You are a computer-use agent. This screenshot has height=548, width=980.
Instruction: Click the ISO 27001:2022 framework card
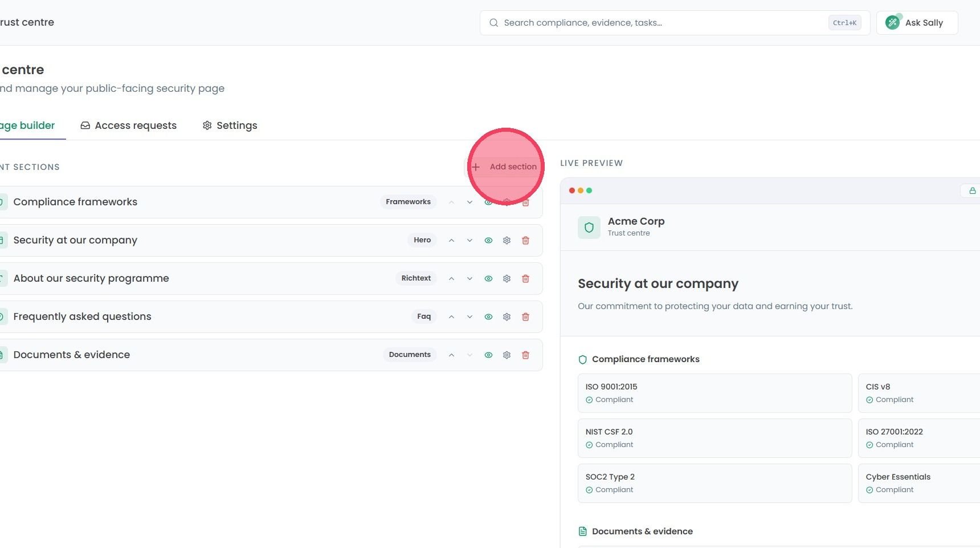(919, 438)
